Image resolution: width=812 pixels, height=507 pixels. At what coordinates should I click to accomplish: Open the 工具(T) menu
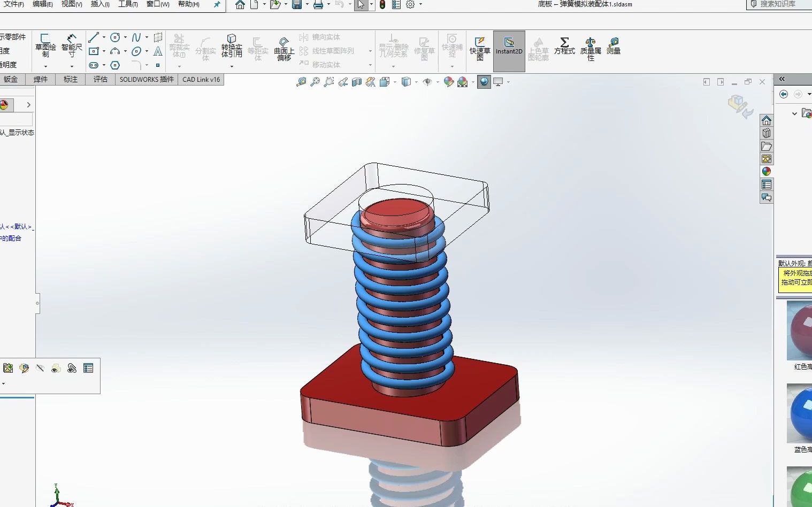click(x=128, y=4)
